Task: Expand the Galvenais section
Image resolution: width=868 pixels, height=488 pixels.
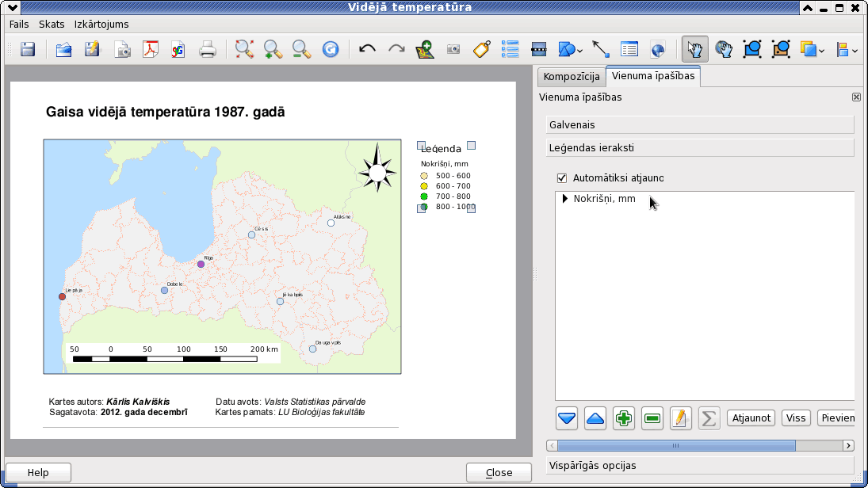Action: [700, 124]
